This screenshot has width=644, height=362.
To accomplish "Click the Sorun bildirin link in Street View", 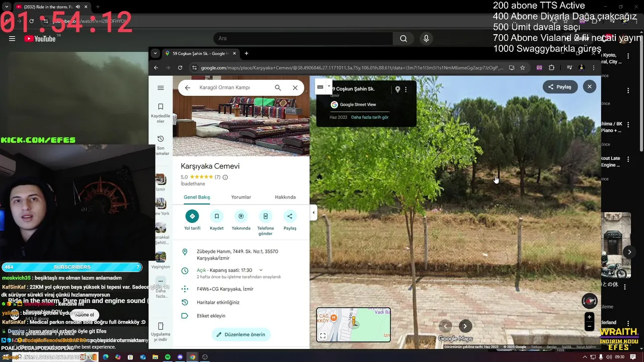I will coord(586,347).
